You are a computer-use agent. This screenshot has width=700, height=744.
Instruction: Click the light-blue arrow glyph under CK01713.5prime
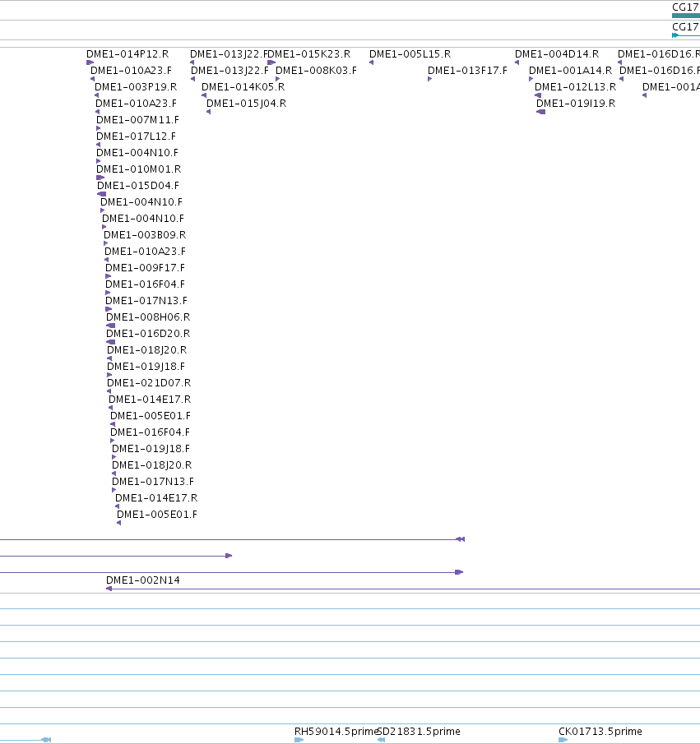point(563,740)
